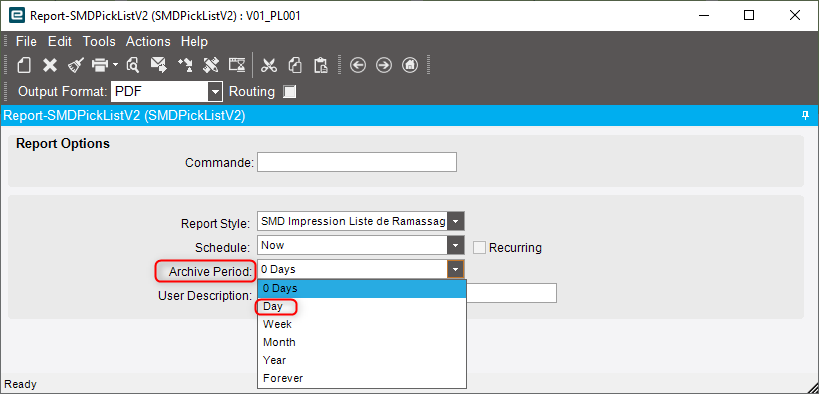819x394 pixels.
Task: Click the User Description input field
Action: tap(511, 294)
